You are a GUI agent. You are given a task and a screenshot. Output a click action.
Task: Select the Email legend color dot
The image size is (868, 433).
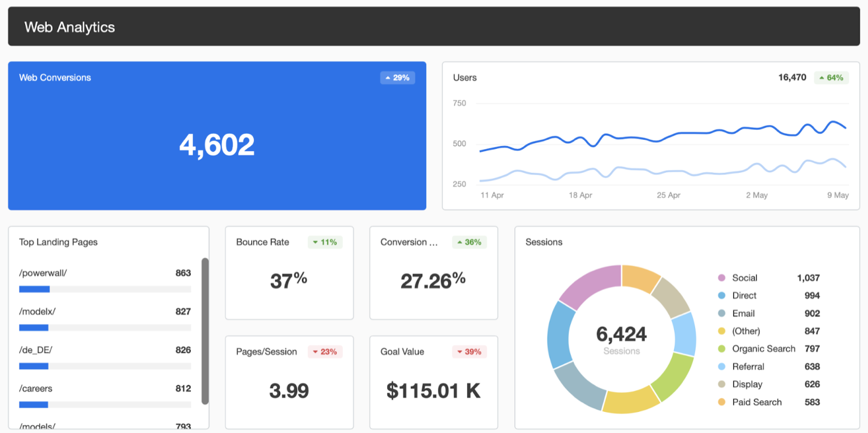click(721, 313)
